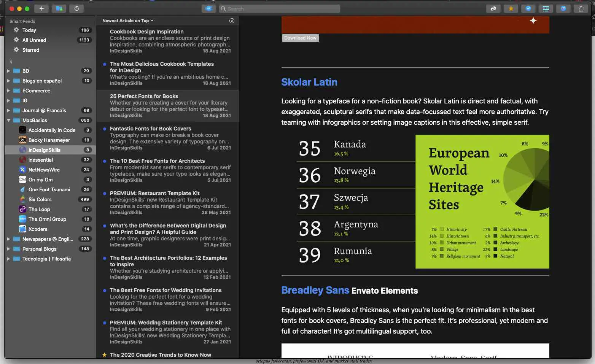Toggle reader view for the article
The image size is (595, 364).
click(x=546, y=8)
